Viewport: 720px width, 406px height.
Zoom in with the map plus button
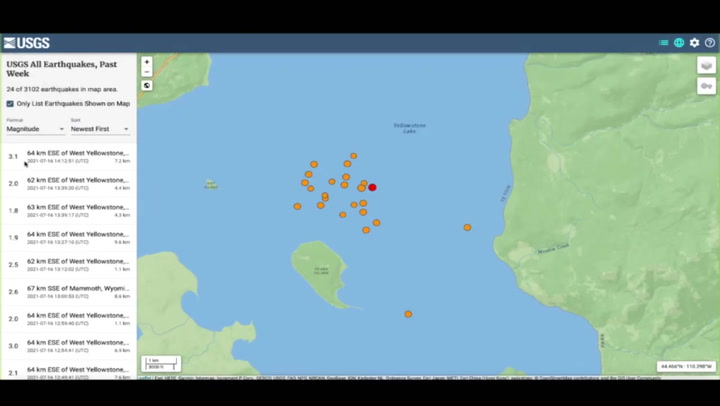point(147,62)
